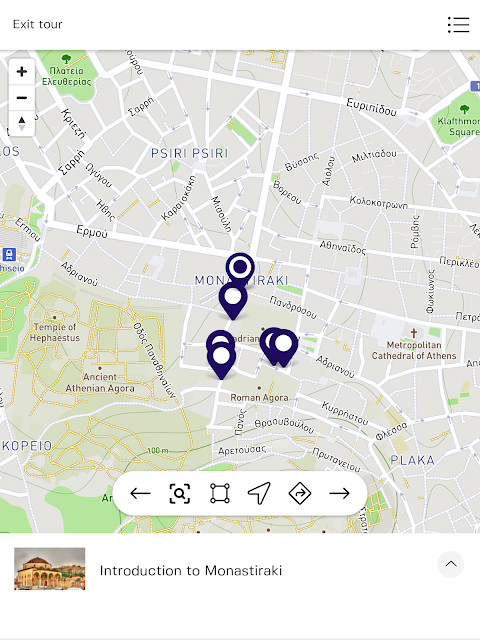
Task: Exit the tour
Action: [38, 24]
